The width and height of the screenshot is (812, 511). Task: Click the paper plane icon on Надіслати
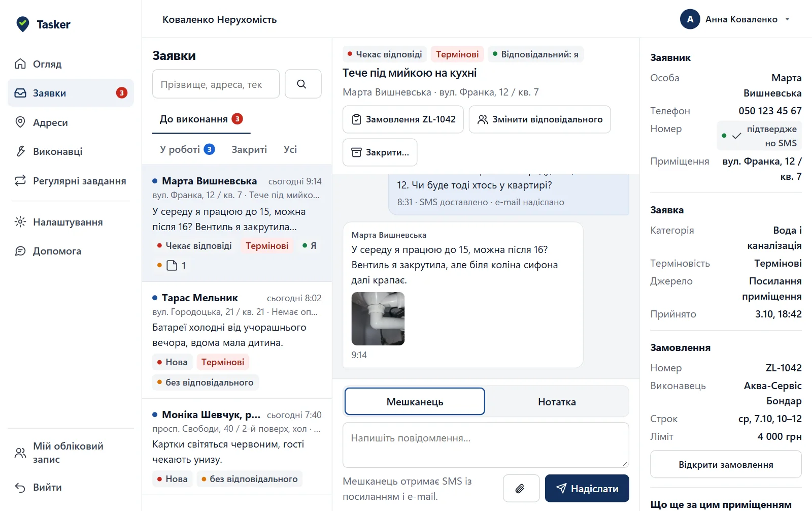coord(561,488)
